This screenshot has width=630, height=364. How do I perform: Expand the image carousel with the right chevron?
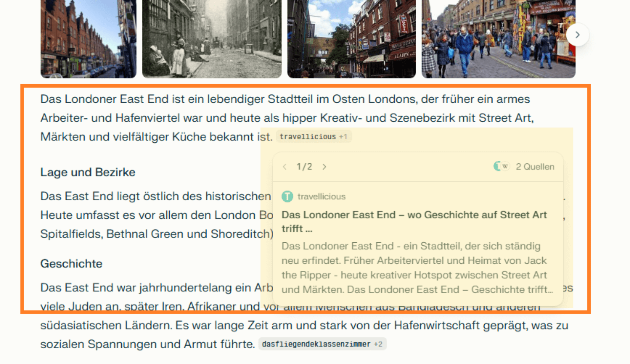coord(577,35)
